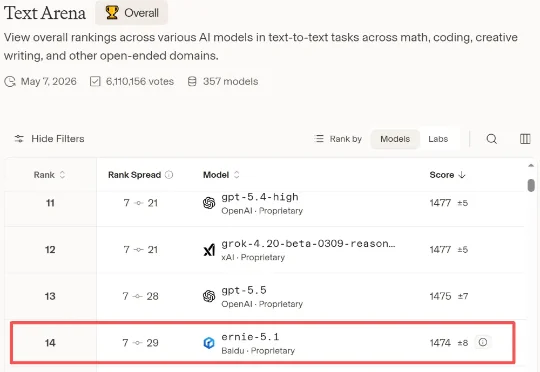The height and width of the screenshot is (372, 540).
Task: Click the xAI logo for grok-4.20
Action: (x=209, y=250)
